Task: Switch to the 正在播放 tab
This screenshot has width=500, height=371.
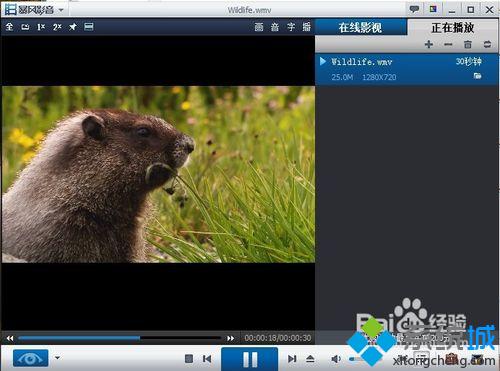Action: point(453,27)
